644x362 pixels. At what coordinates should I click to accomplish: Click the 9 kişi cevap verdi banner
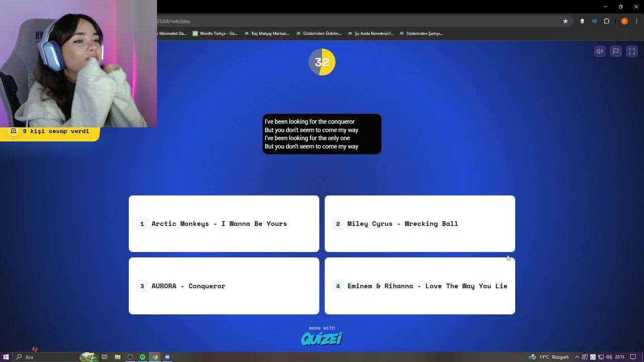coord(50,132)
